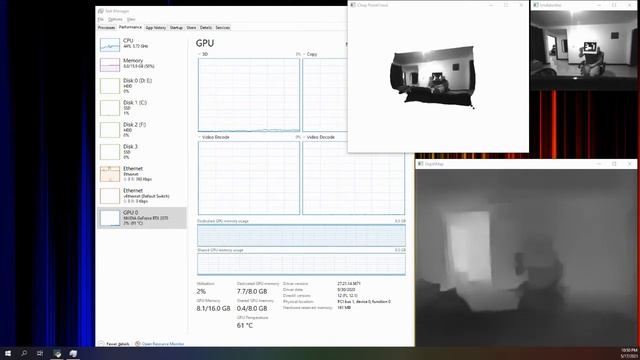The image size is (640, 360).
Task: Open Task View on the taskbar
Action: tap(40, 353)
